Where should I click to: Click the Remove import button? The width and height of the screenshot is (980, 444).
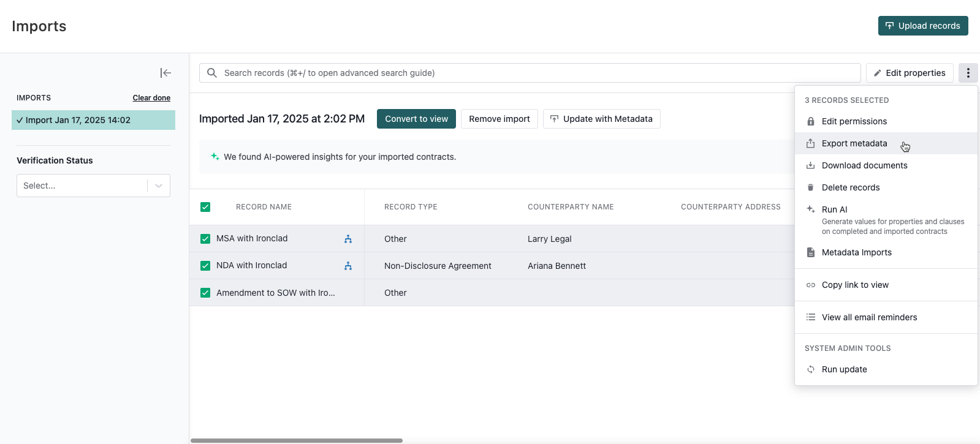(499, 119)
